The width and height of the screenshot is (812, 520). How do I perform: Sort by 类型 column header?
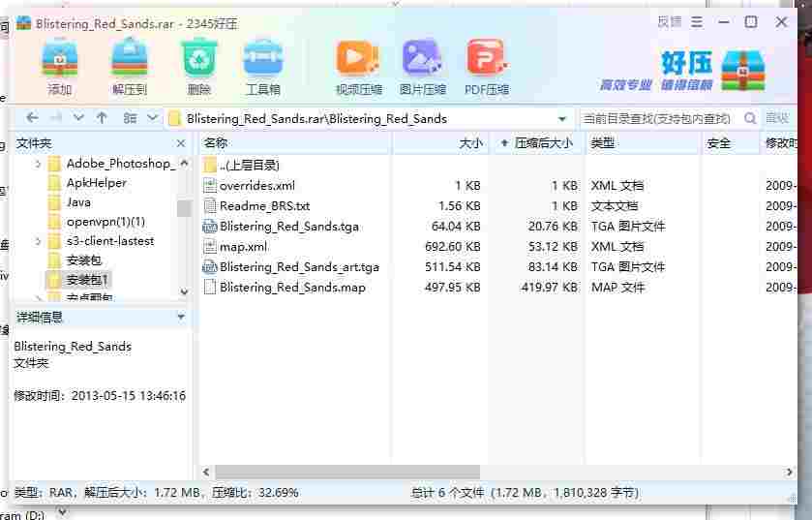coord(643,143)
